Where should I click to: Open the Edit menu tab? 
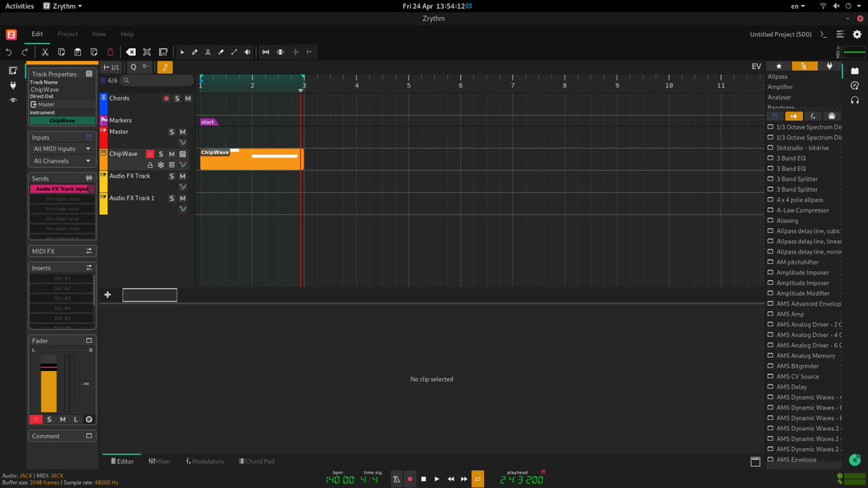(37, 34)
